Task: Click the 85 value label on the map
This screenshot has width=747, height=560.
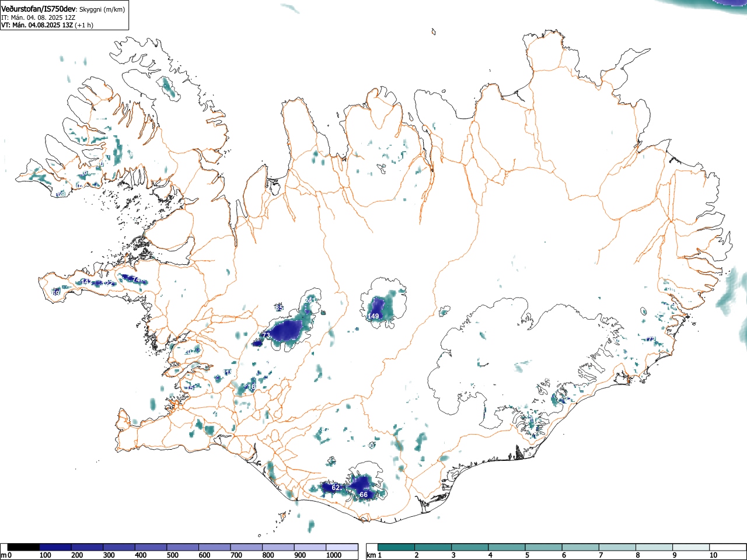Action: tap(279, 308)
